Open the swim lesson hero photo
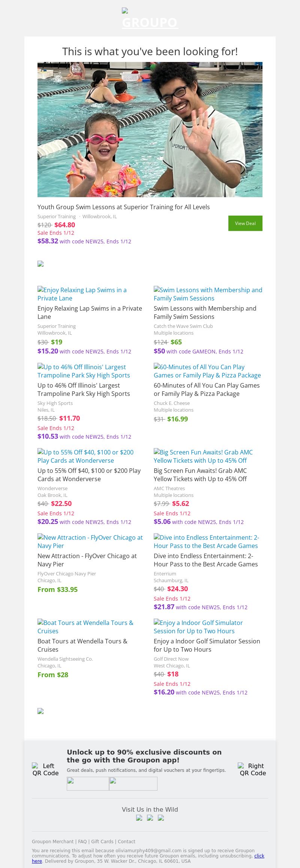Image resolution: width=300 pixels, height=868 pixels. [x=150, y=130]
